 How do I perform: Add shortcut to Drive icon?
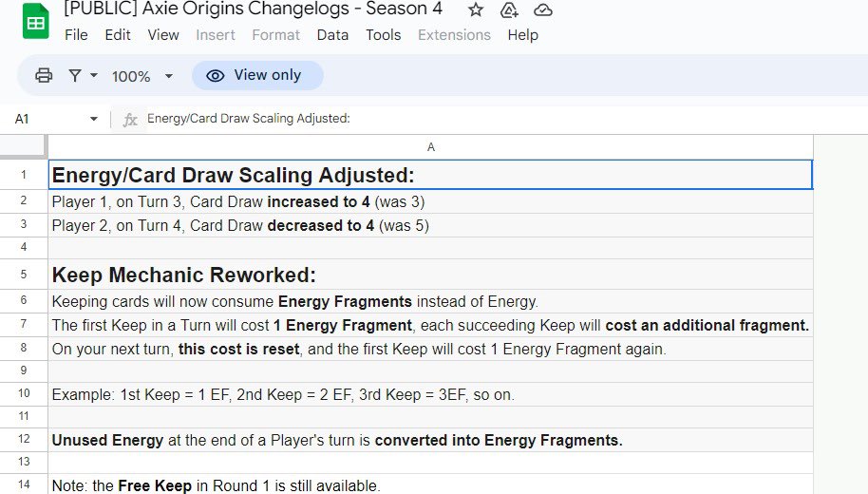click(x=509, y=9)
